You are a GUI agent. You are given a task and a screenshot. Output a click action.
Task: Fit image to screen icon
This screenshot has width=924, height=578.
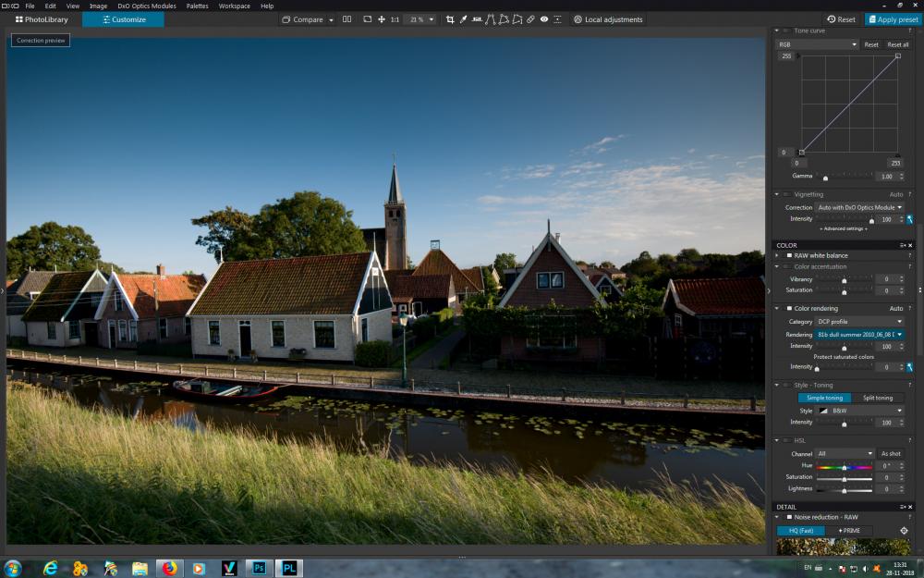coord(368,19)
